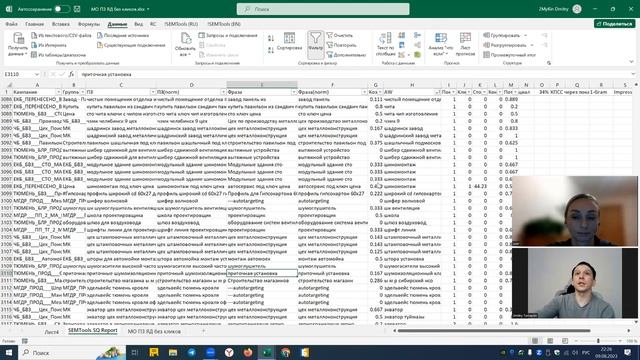This screenshot has height=360, width=640.
Task: Click the zoom slider in status bar
Action: pyautogui.click(x=598, y=341)
